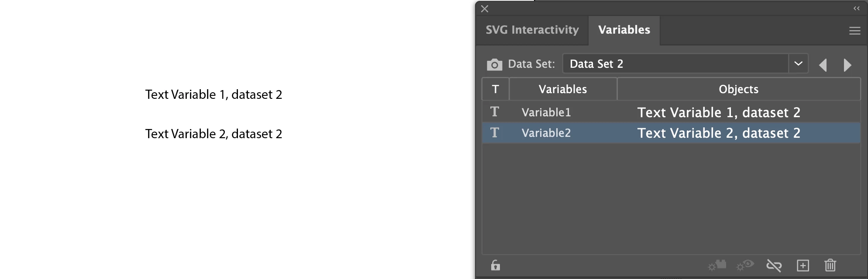
Task: Delete the variable using the trash icon
Action: pyautogui.click(x=830, y=265)
